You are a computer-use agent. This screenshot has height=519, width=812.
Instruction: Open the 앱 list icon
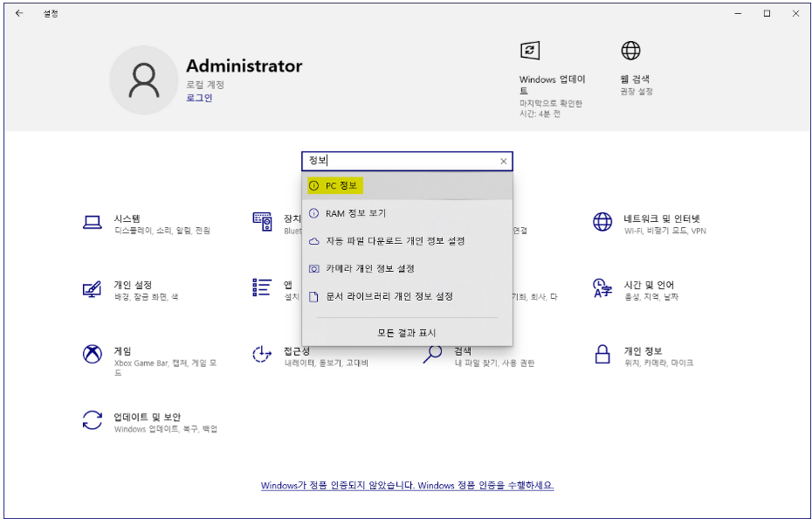point(262,287)
